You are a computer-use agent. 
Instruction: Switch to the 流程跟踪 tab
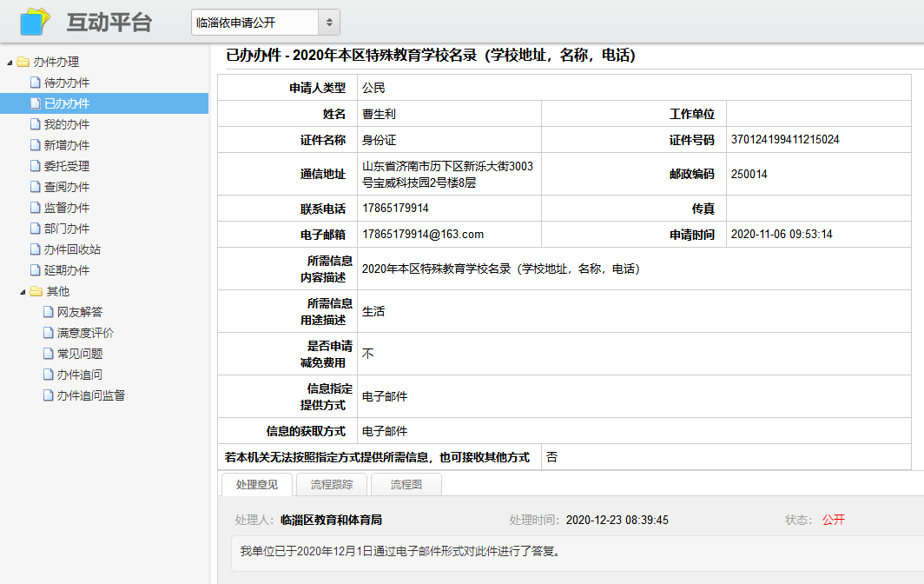point(332,485)
